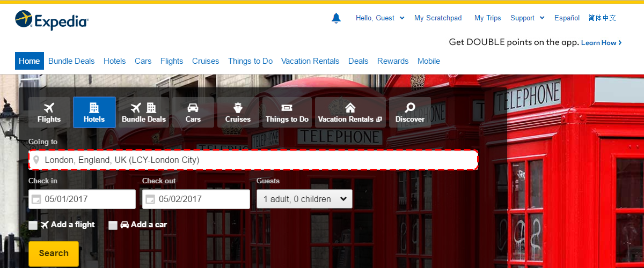Click the yellow Search button
644x268 pixels.
coord(54,254)
